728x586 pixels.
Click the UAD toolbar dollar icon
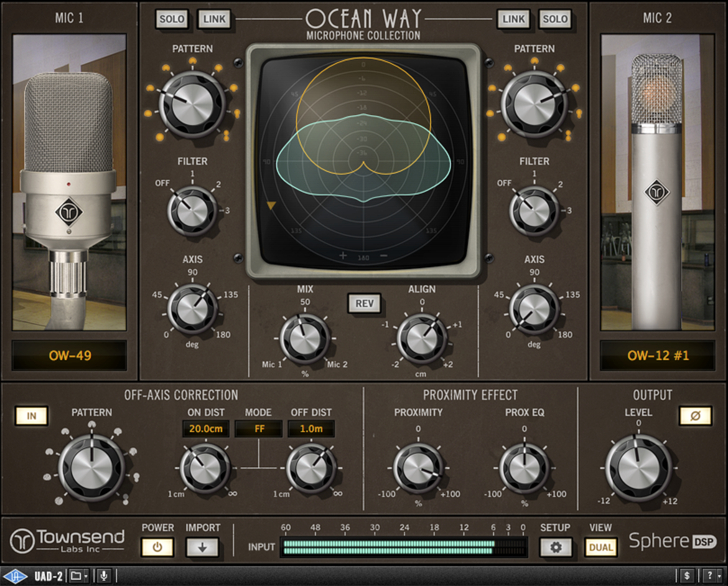pyautogui.click(x=687, y=577)
